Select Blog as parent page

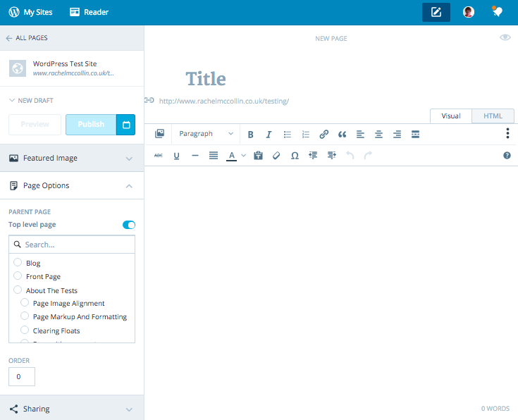coord(18,262)
